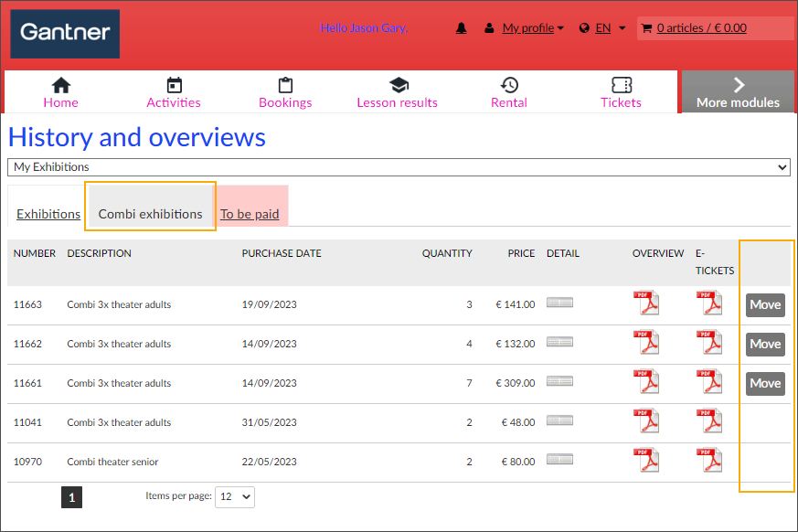Switch to the Combi exhibitions tab
Screen dimensions: 798x532
pos(150,214)
